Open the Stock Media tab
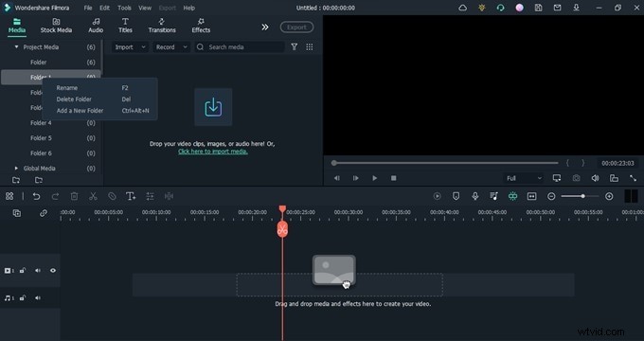This screenshot has height=341, width=644. (x=56, y=26)
